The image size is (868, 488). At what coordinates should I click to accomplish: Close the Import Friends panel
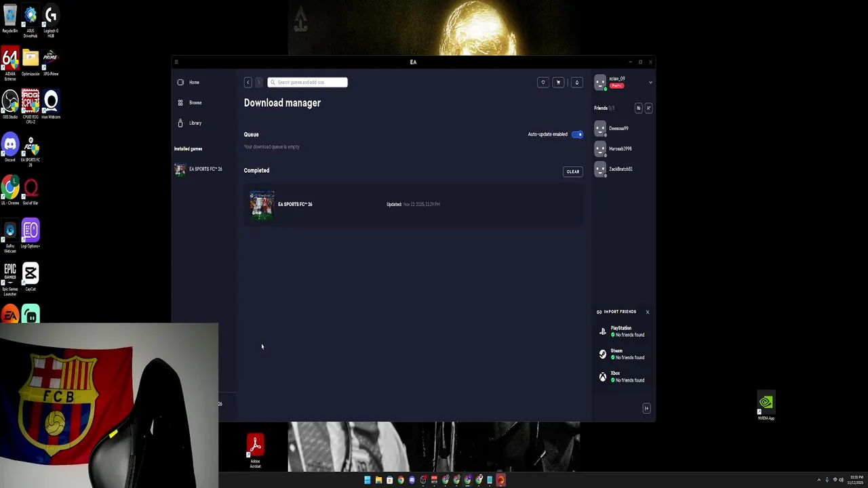pos(648,312)
